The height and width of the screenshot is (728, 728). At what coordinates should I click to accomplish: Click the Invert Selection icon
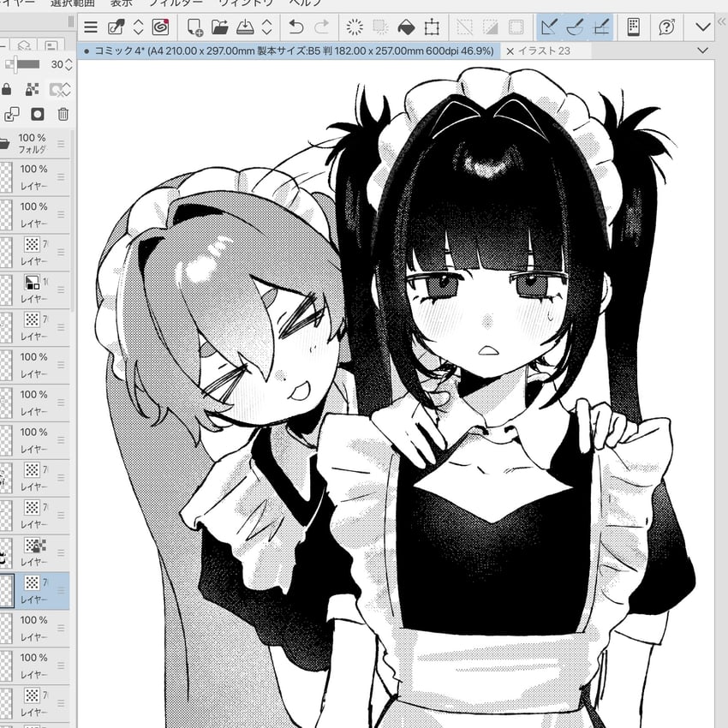click(490, 27)
